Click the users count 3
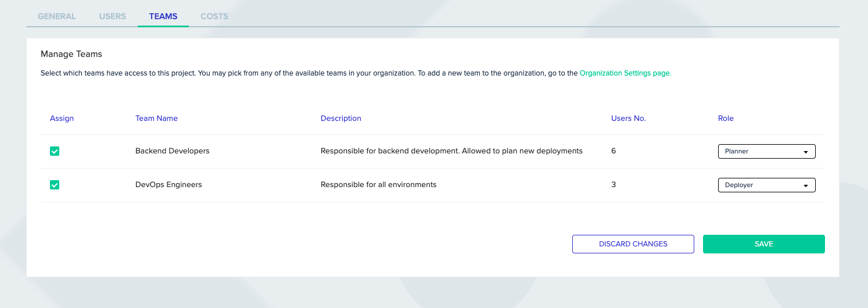The width and height of the screenshot is (868, 308). (x=614, y=184)
